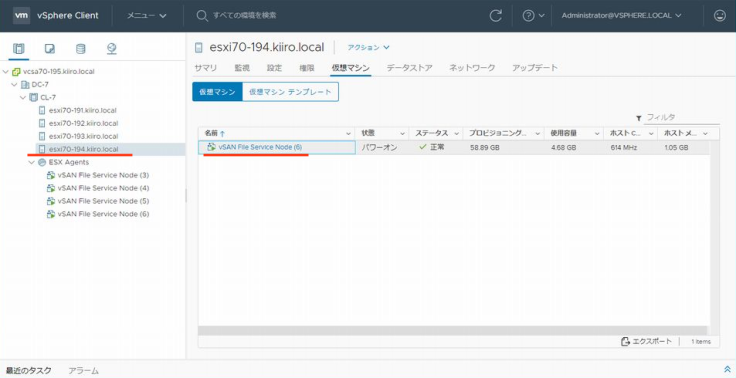Open the メニュー dropdown
The width and height of the screenshot is (736, 378).
click(146, 15)
